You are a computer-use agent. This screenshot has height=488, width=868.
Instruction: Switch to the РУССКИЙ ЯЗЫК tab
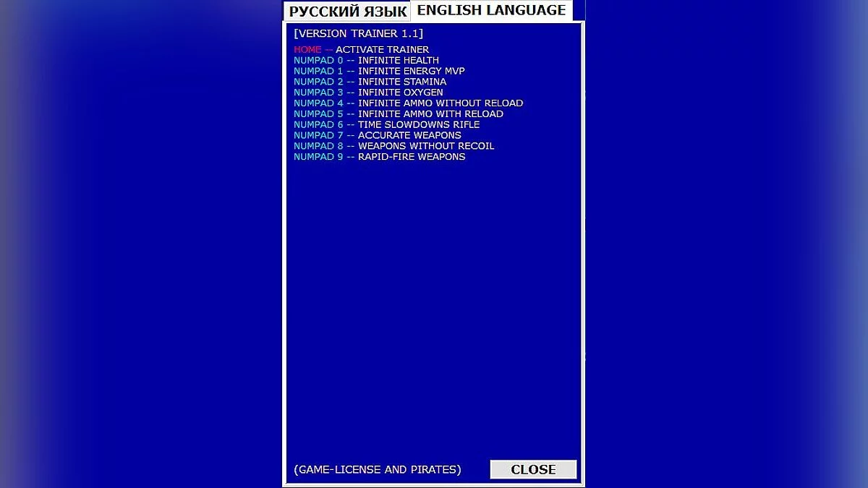[347, 12]
